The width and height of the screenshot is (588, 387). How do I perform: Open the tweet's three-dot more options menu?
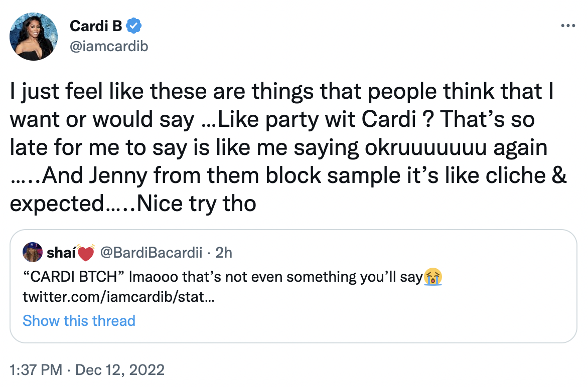[567, 25]
